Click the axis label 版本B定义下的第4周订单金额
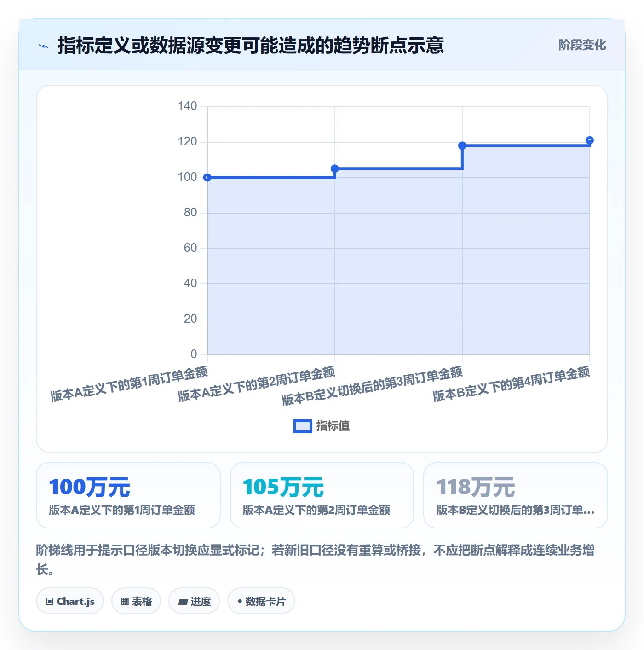Screen dimensions: 644x650 pos(511,384)
